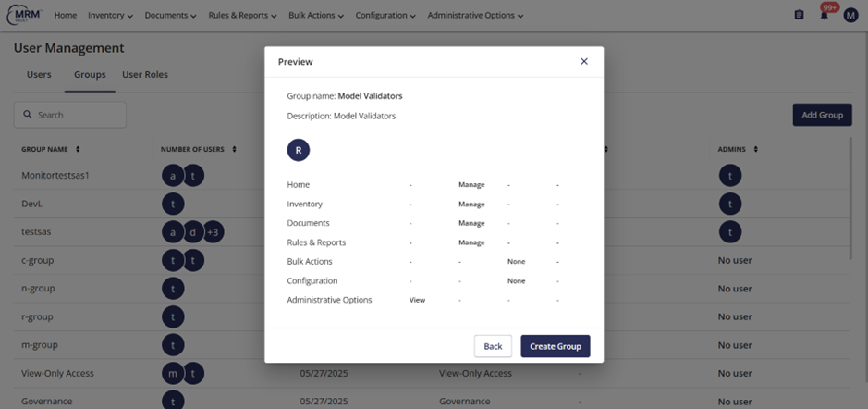This screenshot has width=868, height=409.
Task: Click the Create Group button
Action: 555,346
